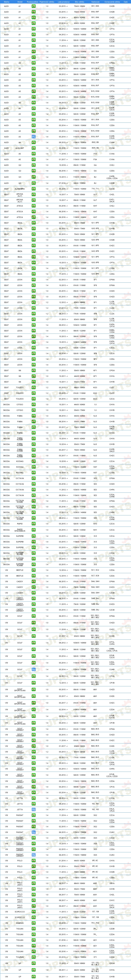
Task: Click the petrol icon in the VW Scirocco 11.2013 row
Action: (34, 912)
